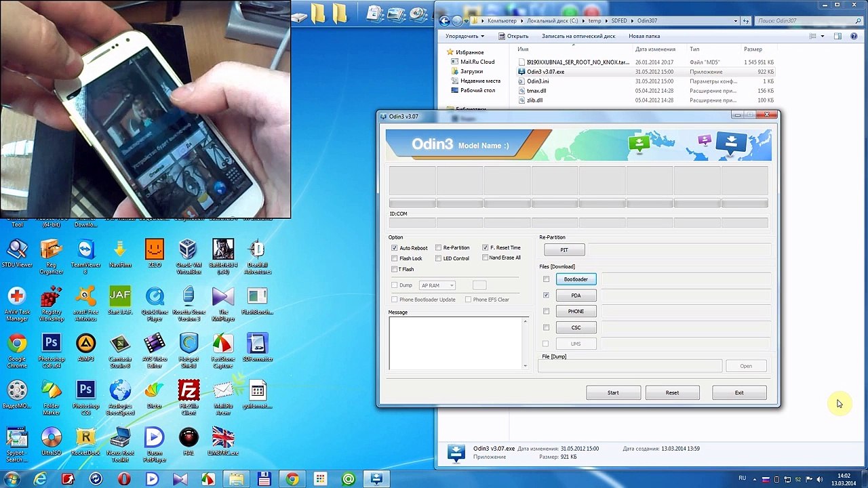Click the CSC file button
868x488 pixels.
point(576,327)
